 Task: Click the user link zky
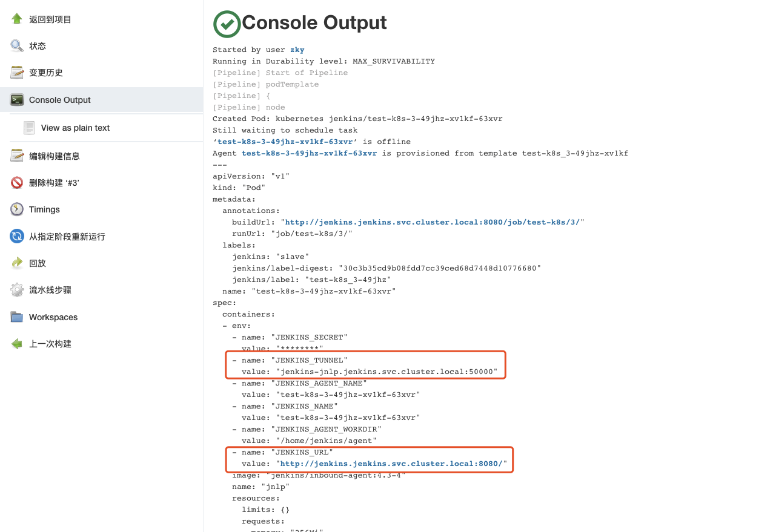[x=297, y=50]
